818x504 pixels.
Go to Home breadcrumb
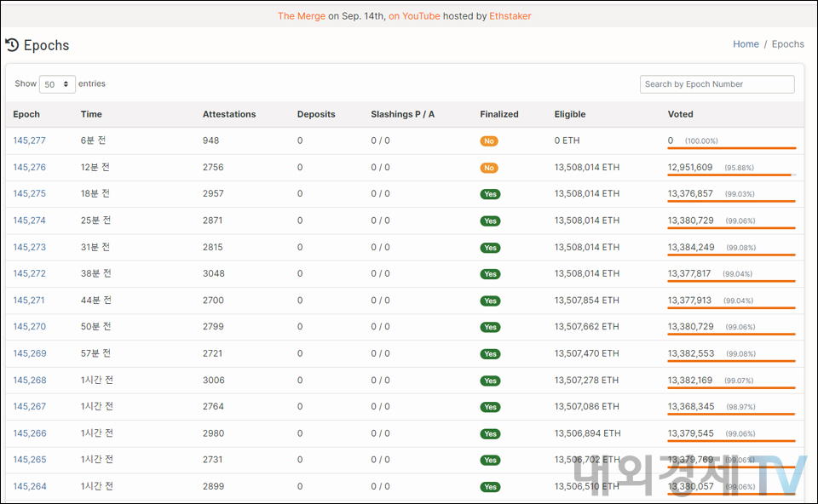746,44
